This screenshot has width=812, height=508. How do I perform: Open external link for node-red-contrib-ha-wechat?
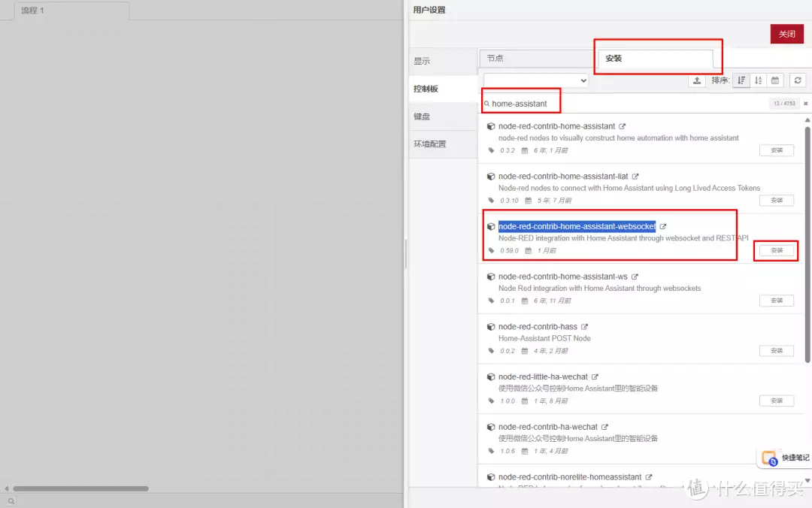(x=604, y=428)
